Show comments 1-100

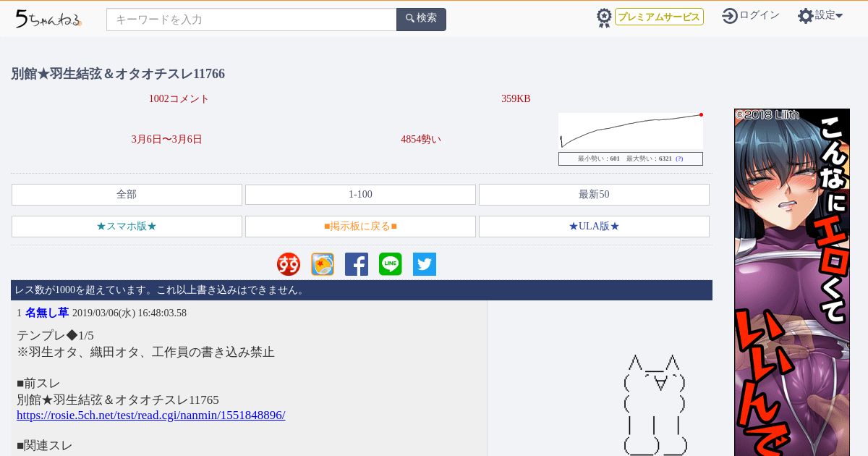(x=360, y=195)
